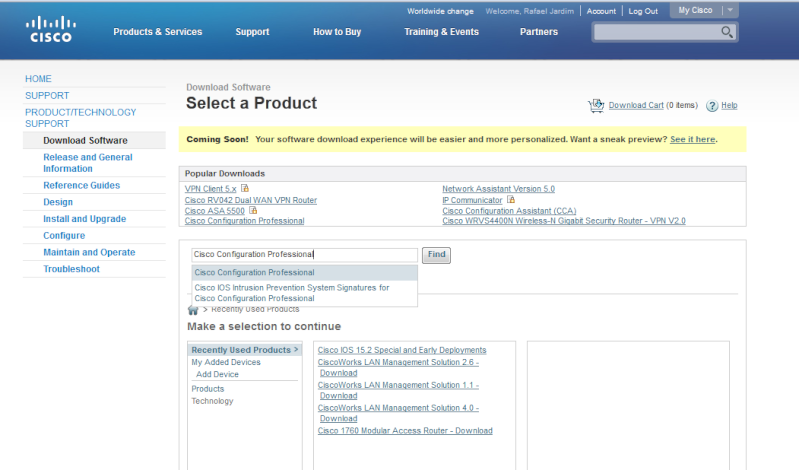Focus the header search field
The image size is (799, 470).
pyautogui.click(x=657, y=32)
